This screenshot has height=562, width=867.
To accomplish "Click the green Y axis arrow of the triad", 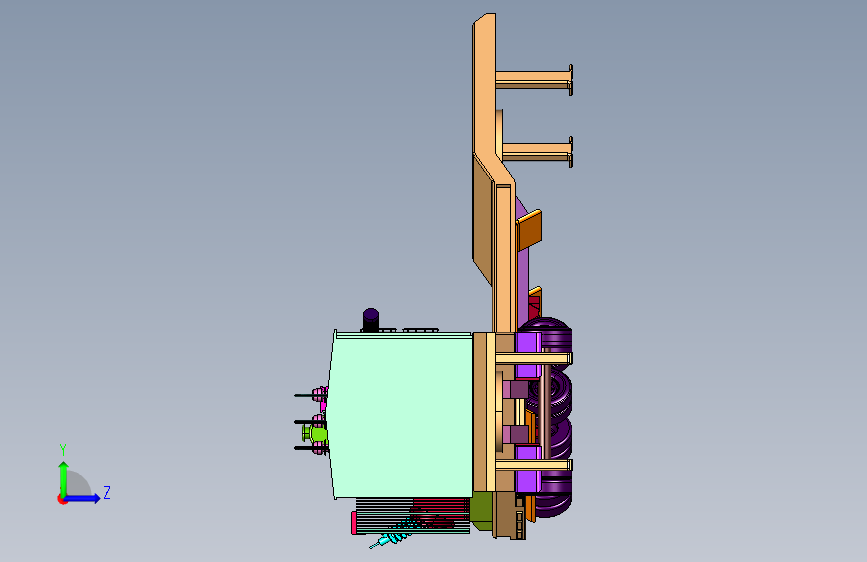I will point(64,478).
